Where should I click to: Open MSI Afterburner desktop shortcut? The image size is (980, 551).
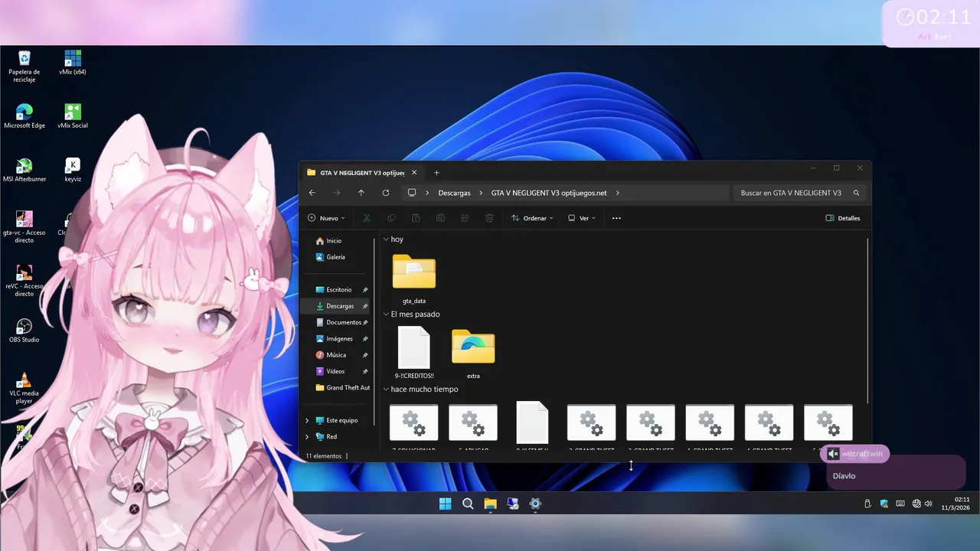(x=24, y=170)
